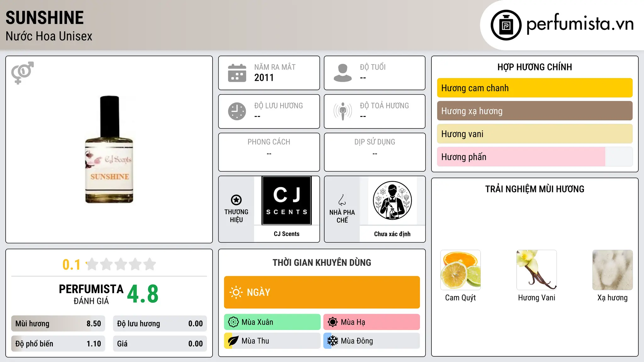The height and width of the screenshot is (362, 644).
Task: Click the SUNSHINE page title
Action: click(45, 18)
